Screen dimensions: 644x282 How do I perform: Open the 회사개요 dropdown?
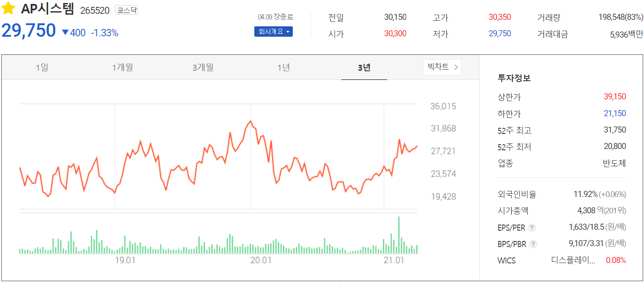(x=273, y=32)
